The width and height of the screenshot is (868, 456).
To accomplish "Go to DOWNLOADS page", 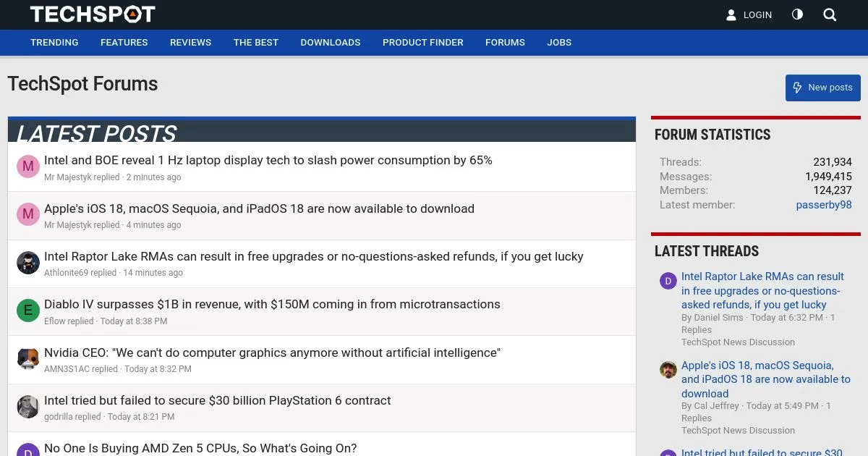I will [330, 43].
